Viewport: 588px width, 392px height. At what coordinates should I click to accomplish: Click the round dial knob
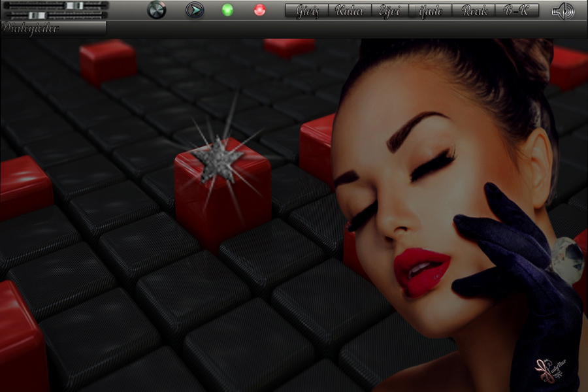pyautogui.click(x=156, y=10)
